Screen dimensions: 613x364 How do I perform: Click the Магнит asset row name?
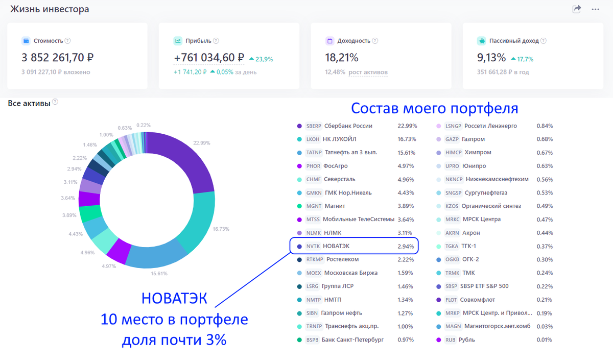[x=335, y=206]
